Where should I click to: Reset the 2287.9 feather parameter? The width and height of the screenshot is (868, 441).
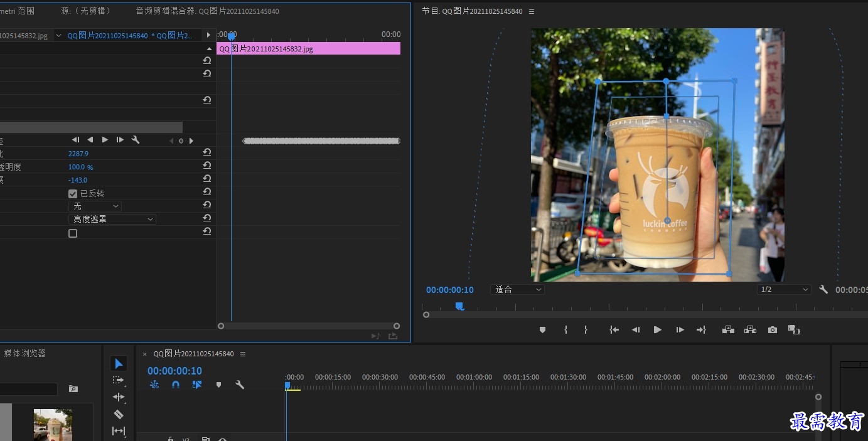pos(206,153)
